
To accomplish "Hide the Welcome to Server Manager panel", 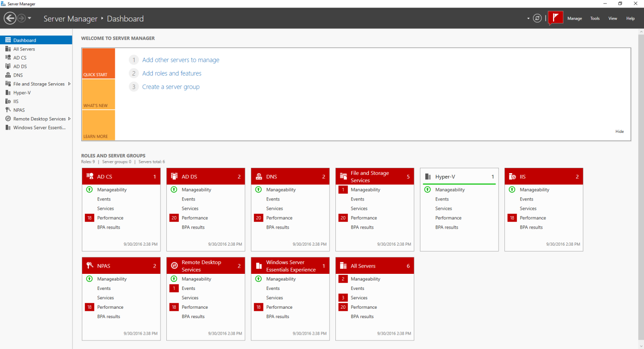I will coord(619,131).
